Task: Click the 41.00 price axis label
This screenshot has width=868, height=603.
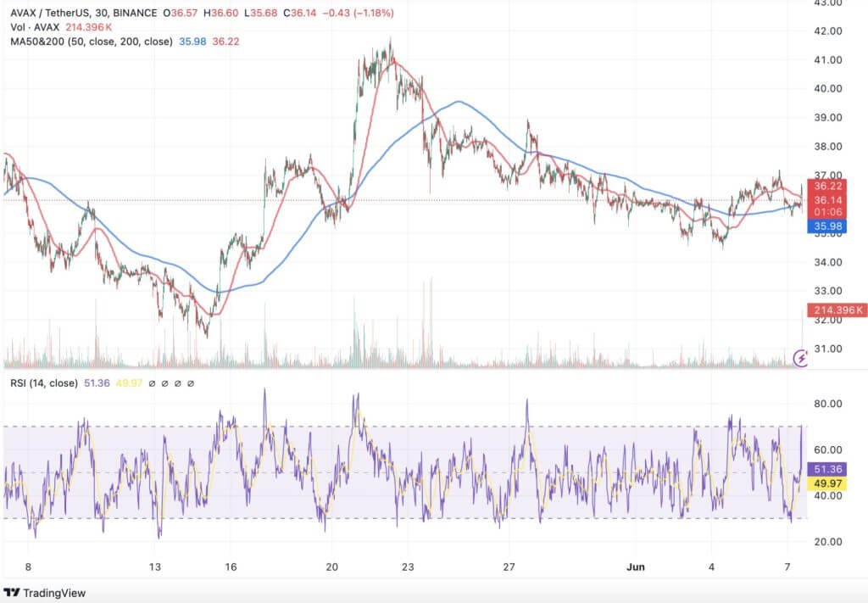Action: 827,60
